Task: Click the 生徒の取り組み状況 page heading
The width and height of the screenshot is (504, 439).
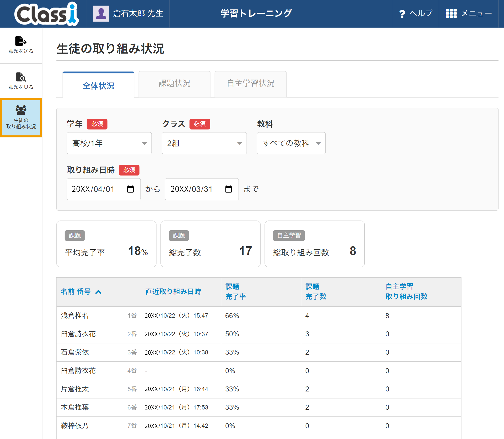Action: click(110, 49)
